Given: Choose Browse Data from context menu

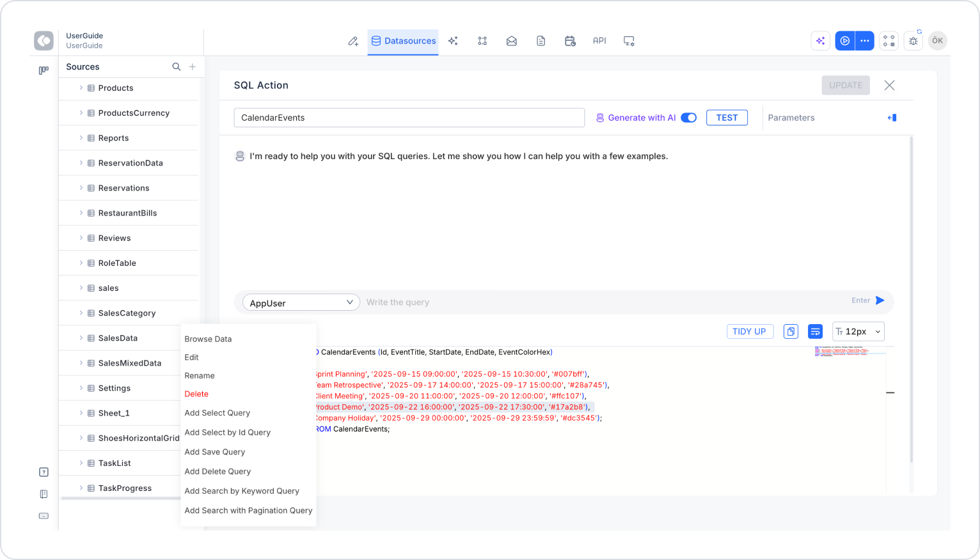Looking at the screenshot, I should pos(209,339).
